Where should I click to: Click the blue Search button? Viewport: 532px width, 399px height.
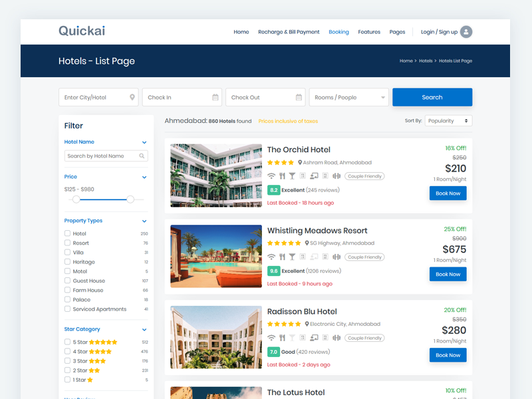(x=432, y=97)
